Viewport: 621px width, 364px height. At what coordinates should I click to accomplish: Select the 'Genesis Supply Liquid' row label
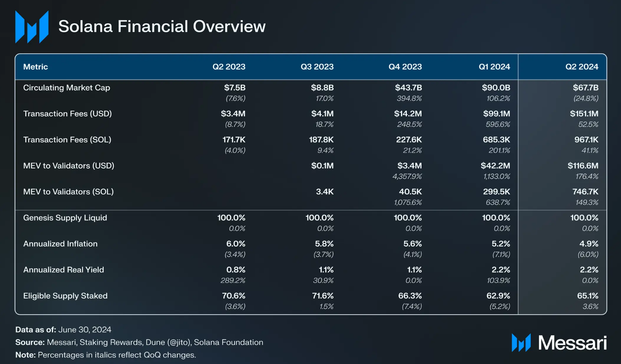[65, 218]
